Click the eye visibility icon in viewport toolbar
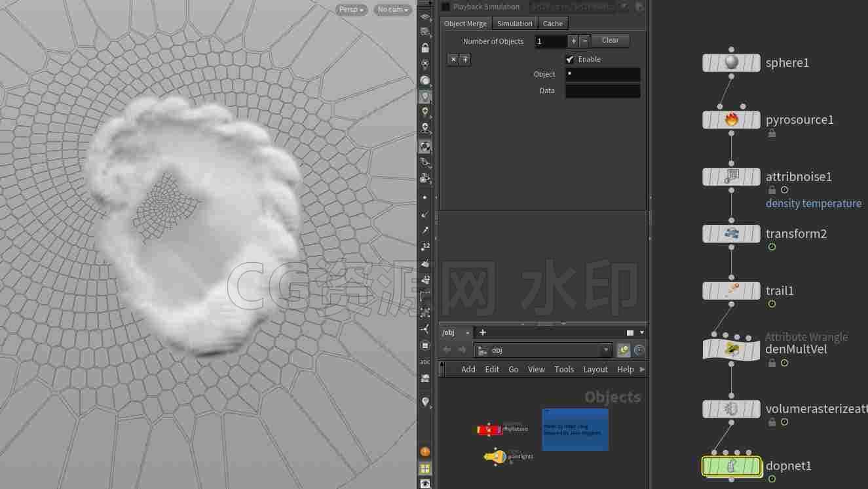 coord(425,484)
